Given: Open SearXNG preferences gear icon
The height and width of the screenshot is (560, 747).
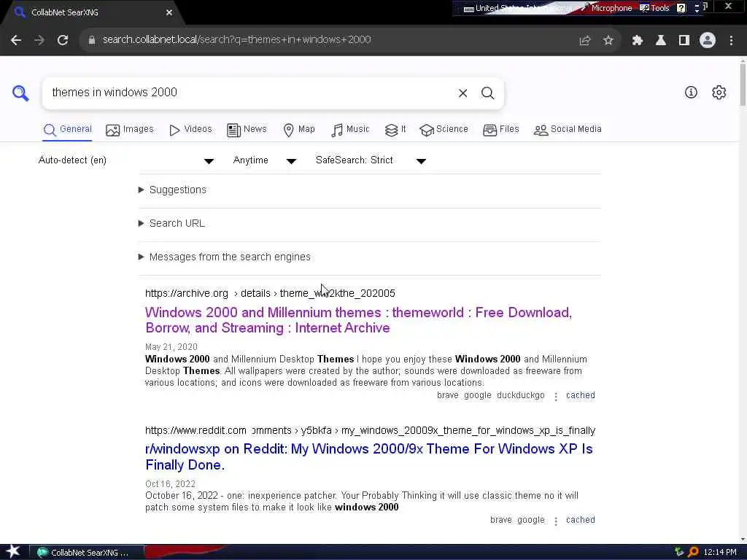Looking at the screenshot, I should (x=719, y=93).
